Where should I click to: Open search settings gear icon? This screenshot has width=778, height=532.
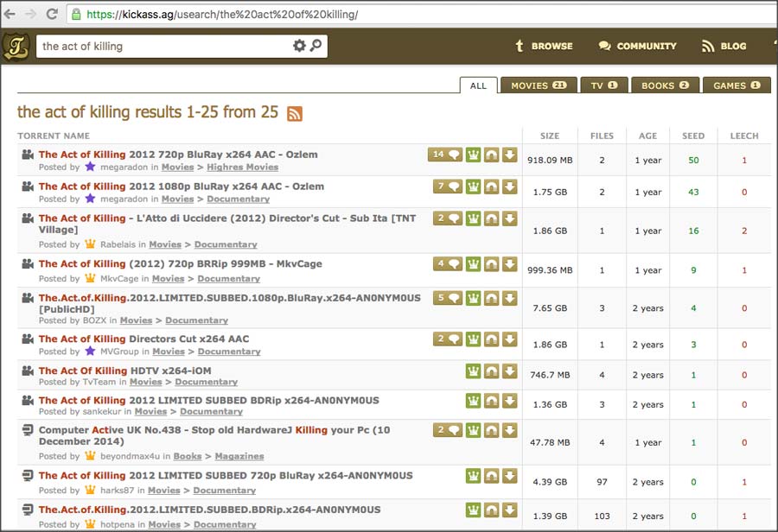(x=299, y=46)
